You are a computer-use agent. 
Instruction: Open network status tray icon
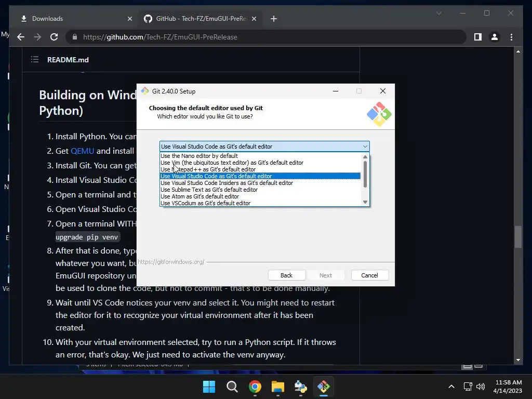coord(468,387)
